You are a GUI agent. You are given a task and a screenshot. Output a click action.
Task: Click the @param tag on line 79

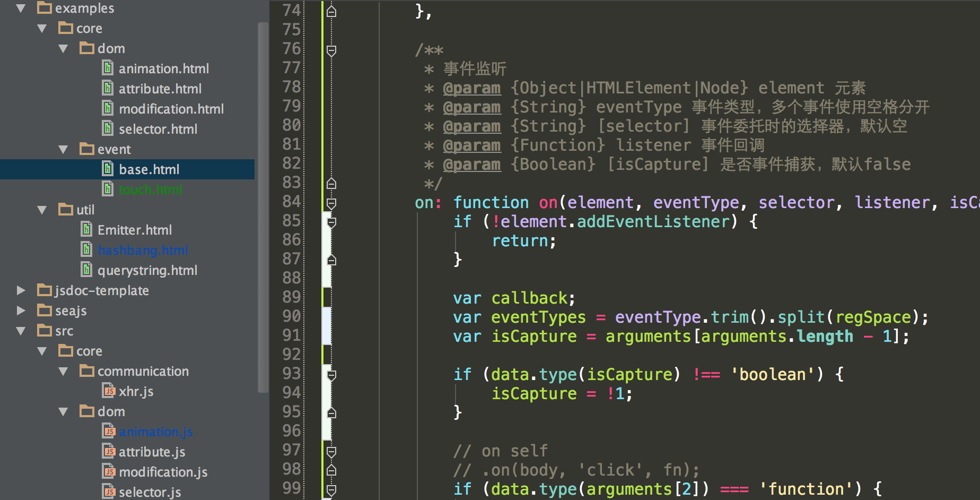[x=472, y=107]
